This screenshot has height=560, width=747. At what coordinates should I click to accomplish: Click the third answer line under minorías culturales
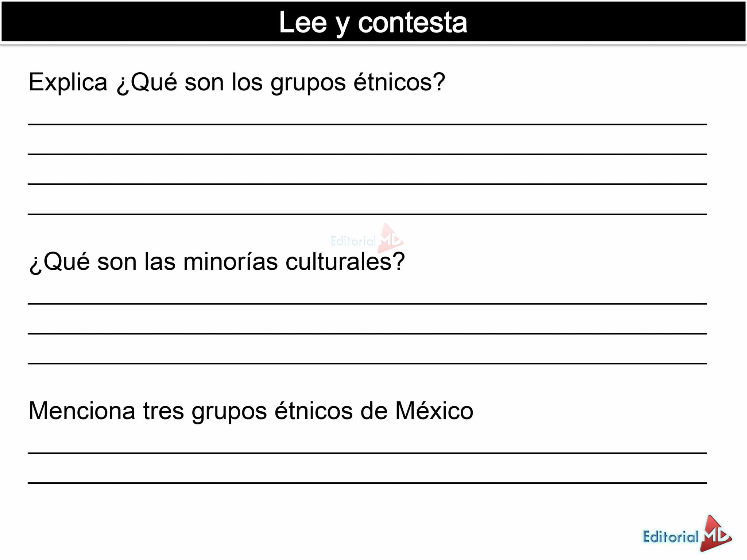click(x=367, y=363)
